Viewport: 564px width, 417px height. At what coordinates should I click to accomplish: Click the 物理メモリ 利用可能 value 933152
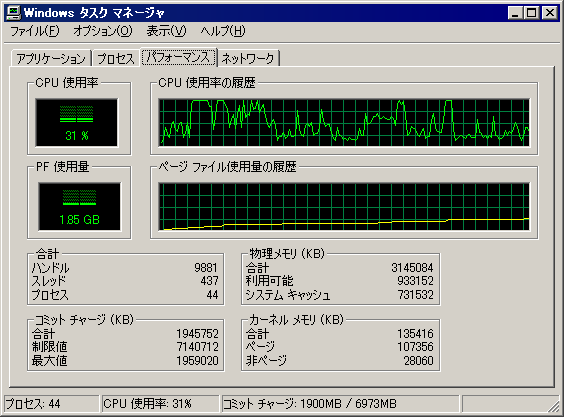point(415,281)
